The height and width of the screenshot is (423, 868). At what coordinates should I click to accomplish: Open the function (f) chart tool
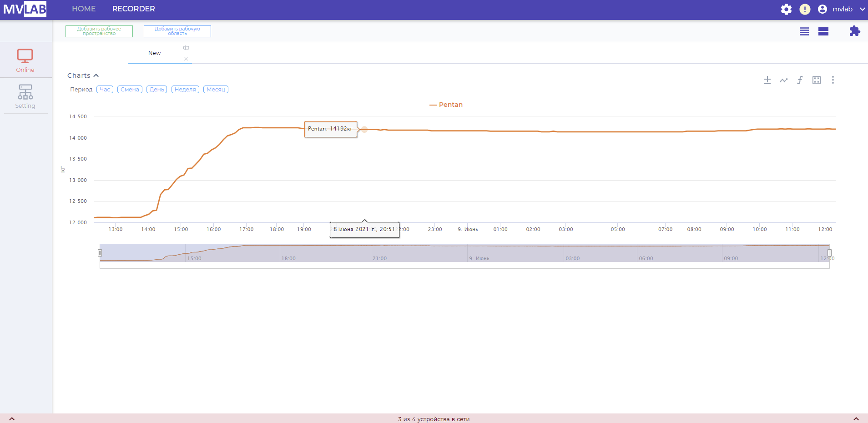[x=800, y=80]
